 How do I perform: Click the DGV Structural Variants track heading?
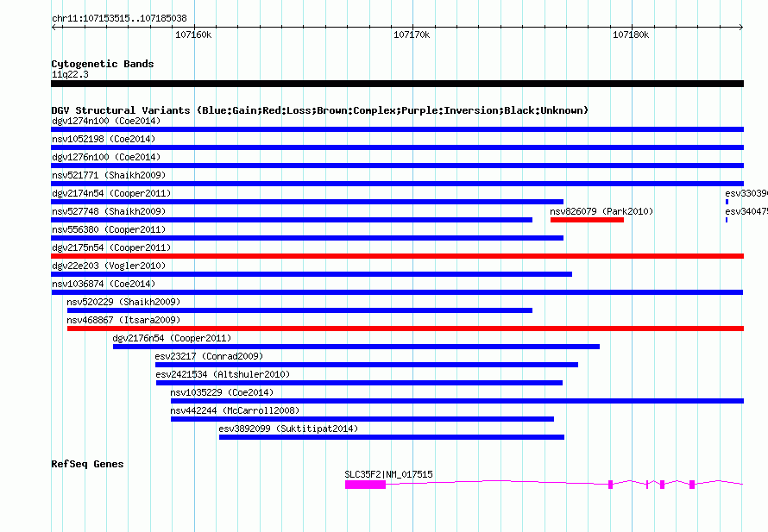(319, 110)
